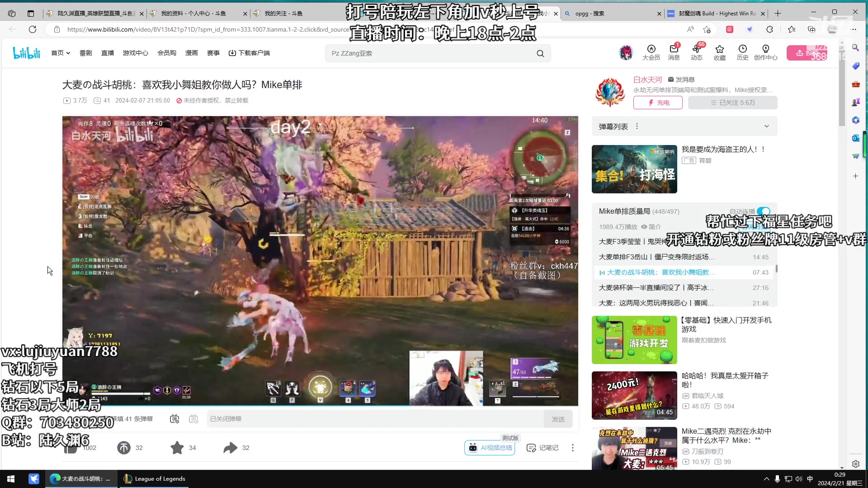Expand the 弹幕列表 panel chevron
Screen dimensions: 868x488
click(767, 127)
